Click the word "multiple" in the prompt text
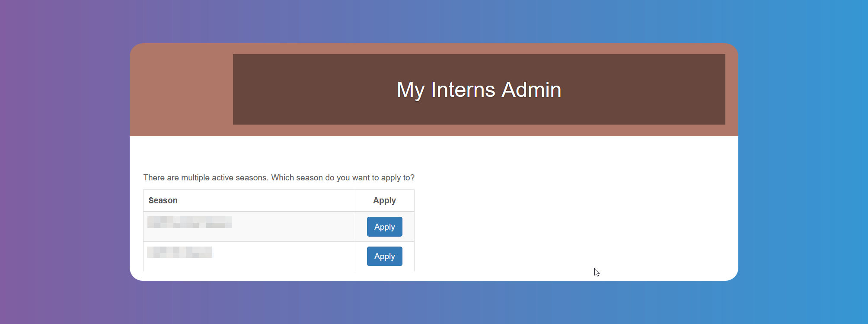Screen dimensions: 868x324 tap(195, 178)
